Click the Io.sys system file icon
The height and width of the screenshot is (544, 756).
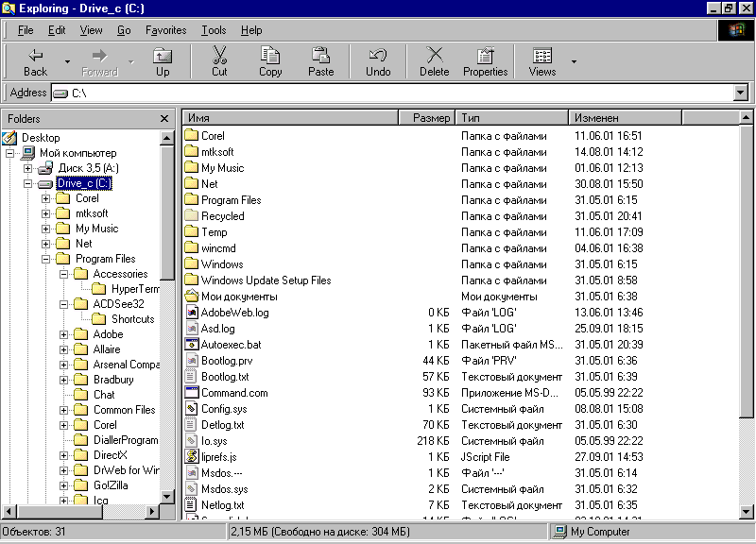click(x=192, y=440)
